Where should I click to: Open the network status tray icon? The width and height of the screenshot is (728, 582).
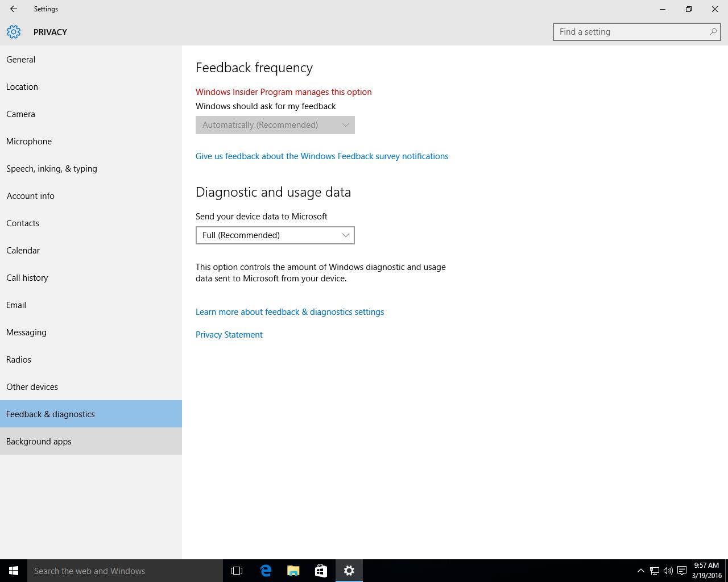coord(655,571)
